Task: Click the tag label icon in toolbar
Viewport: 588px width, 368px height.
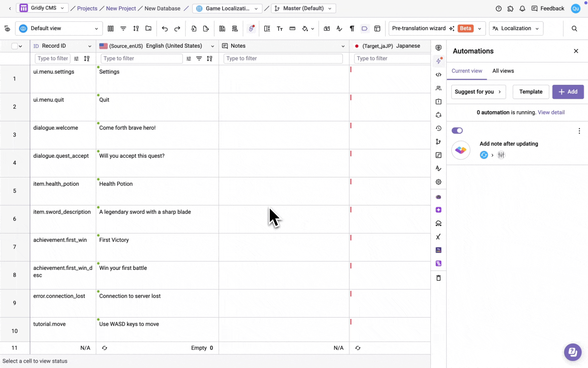Action: tap(365, 29)
